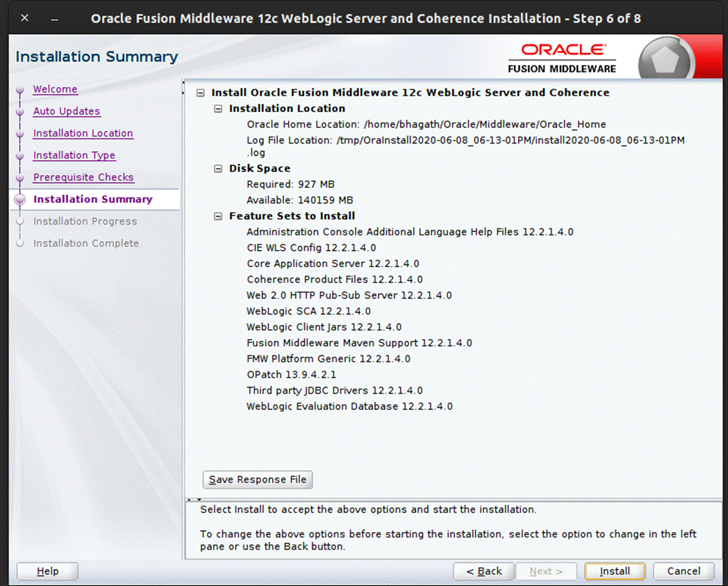Image resolution: width=728 pixels, height=586 pixels.
Task: Click Install to start installation
Action: (x=615, y=571)
